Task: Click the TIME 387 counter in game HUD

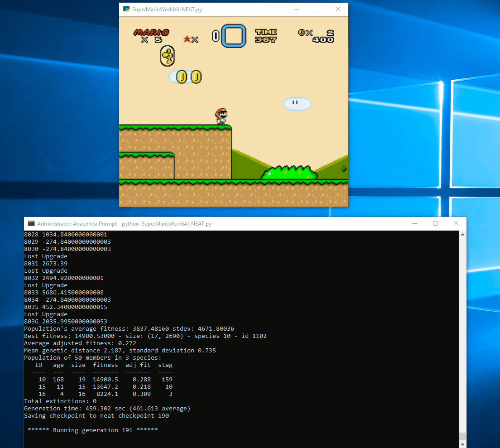Action: coord(266,36)
